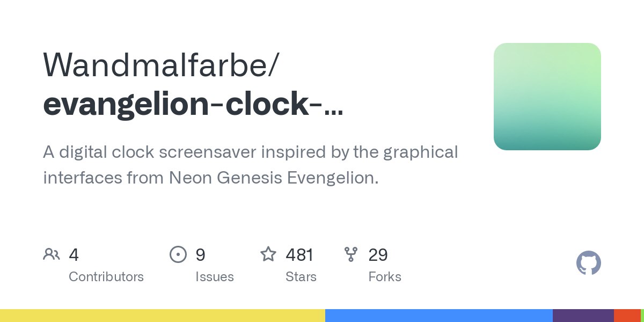Screen dimensions: 644x322
Task: Select the 481 stars count
Action: (x=299, y=254)
